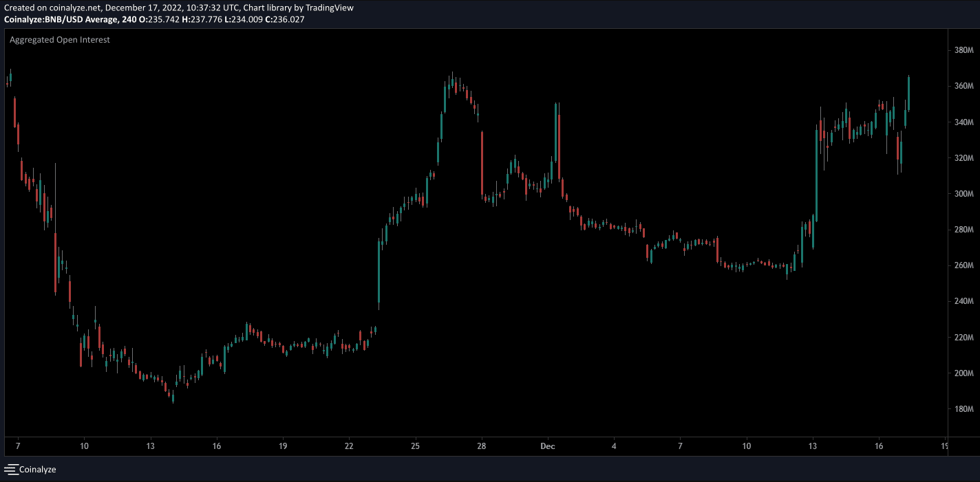Click the low value L:234.009

pyautogui.click(x=244, y=19)
